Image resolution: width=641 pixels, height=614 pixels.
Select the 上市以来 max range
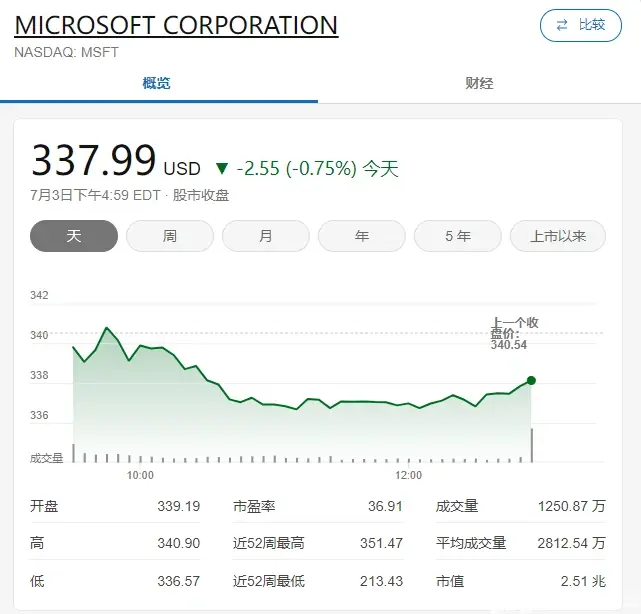[557, 236]
